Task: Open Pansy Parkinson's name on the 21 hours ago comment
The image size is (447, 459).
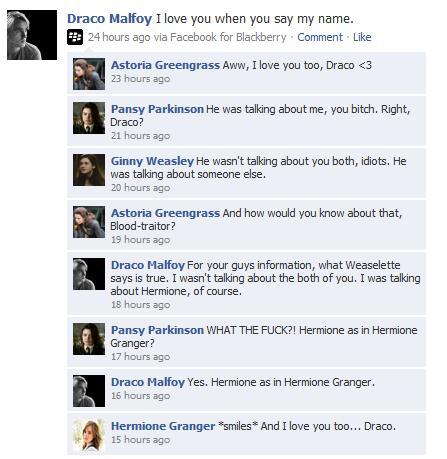Action: (x=157, y=109)
